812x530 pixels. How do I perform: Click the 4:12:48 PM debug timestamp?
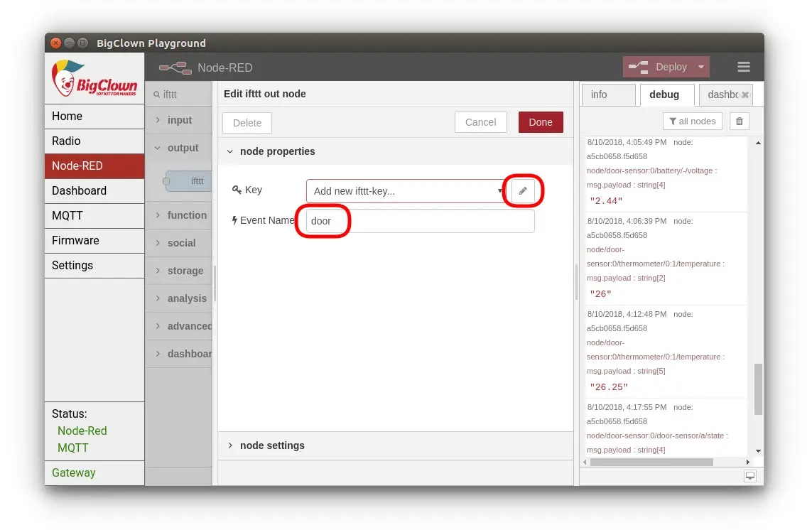(x=627, y=314)
